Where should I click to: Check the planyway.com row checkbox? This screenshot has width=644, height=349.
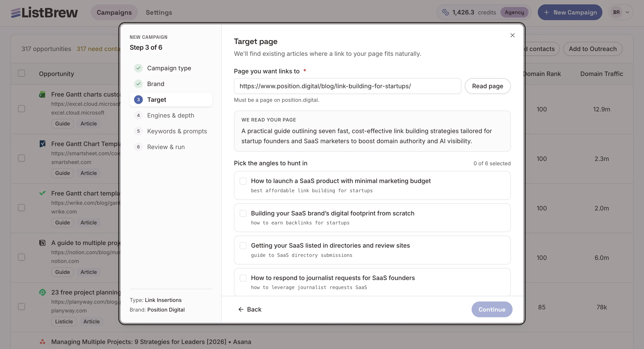pos(21,307)
